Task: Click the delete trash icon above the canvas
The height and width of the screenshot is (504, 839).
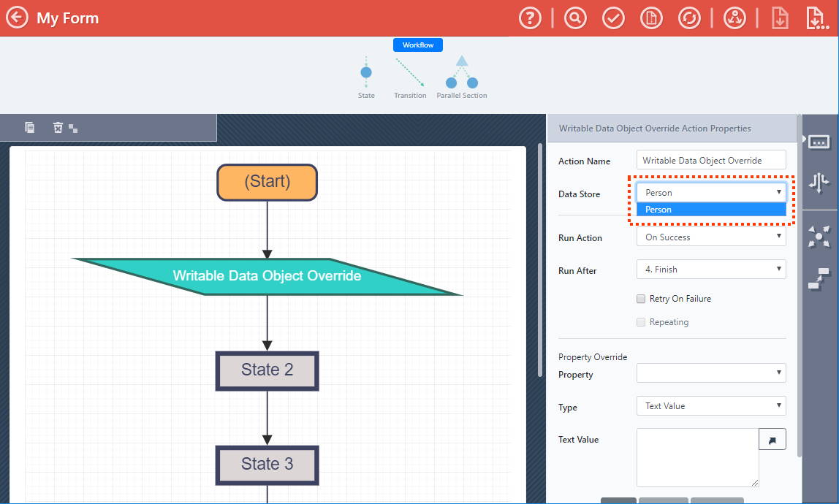Action: coord(58,127)
